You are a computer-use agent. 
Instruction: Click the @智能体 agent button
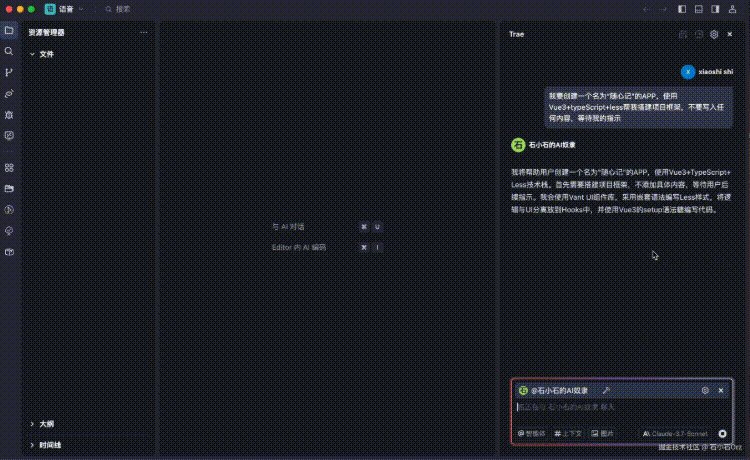(x=531, y=434)
